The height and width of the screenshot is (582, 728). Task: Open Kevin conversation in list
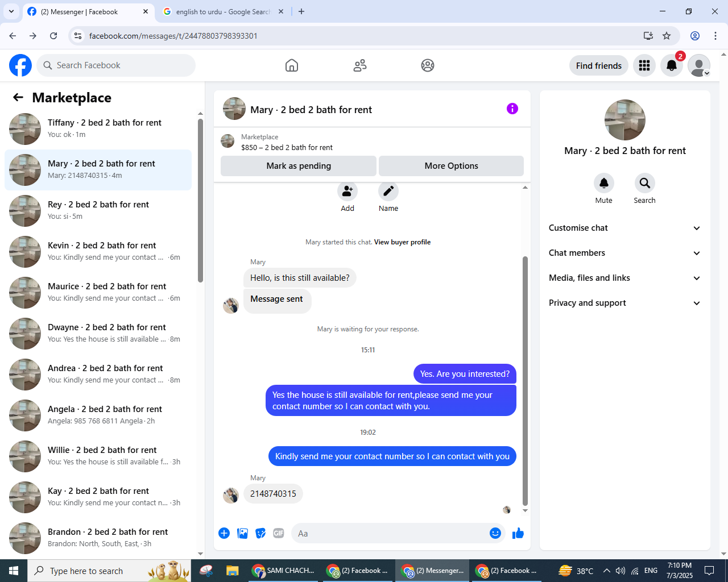[98, 252]
